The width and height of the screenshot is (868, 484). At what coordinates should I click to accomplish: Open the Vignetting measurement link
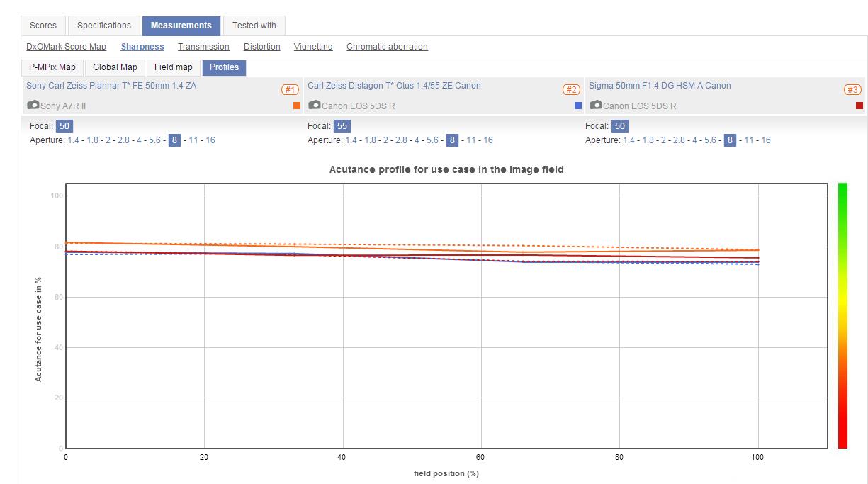point(313,47)
